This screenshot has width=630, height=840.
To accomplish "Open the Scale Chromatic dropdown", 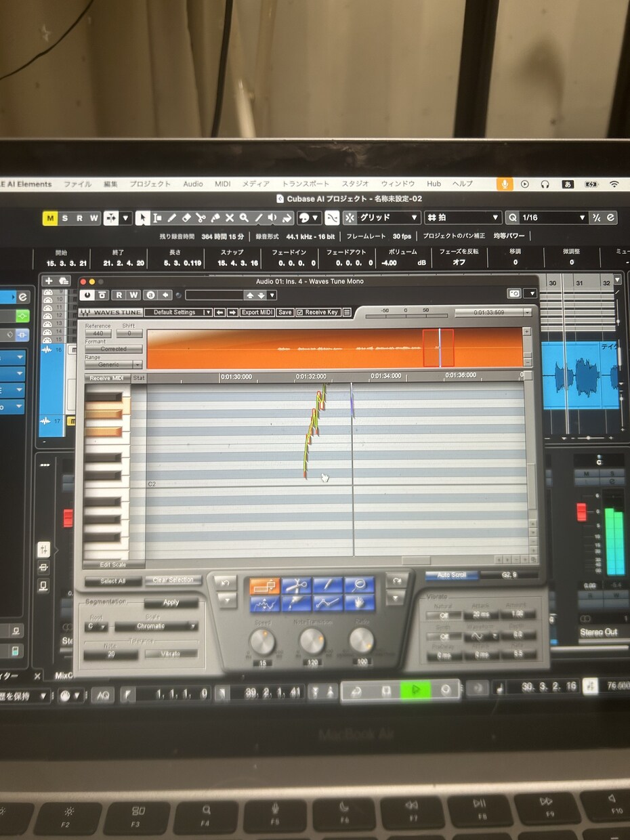I will point(156,627).
